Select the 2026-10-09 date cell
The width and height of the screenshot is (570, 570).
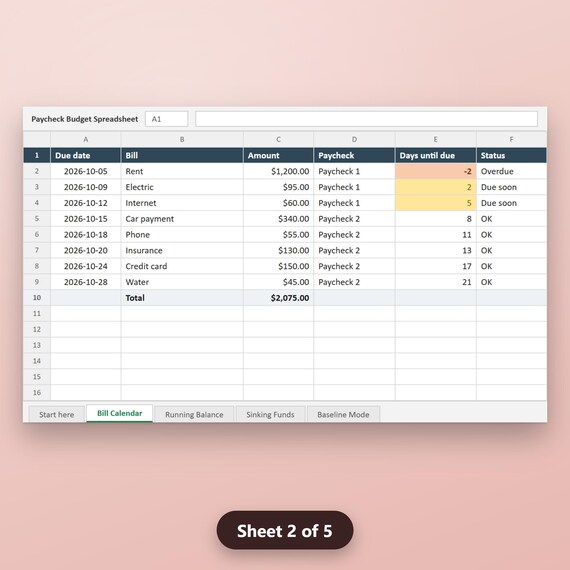85,187
